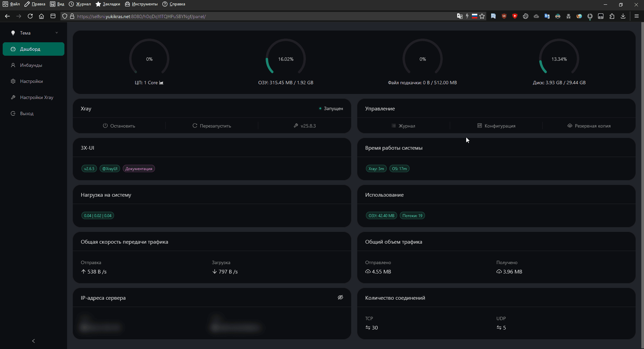The width and height of the screenshot is (644, 349).
Task: Open the Инбаунды sidebar section
Action: tap(31, 65)
